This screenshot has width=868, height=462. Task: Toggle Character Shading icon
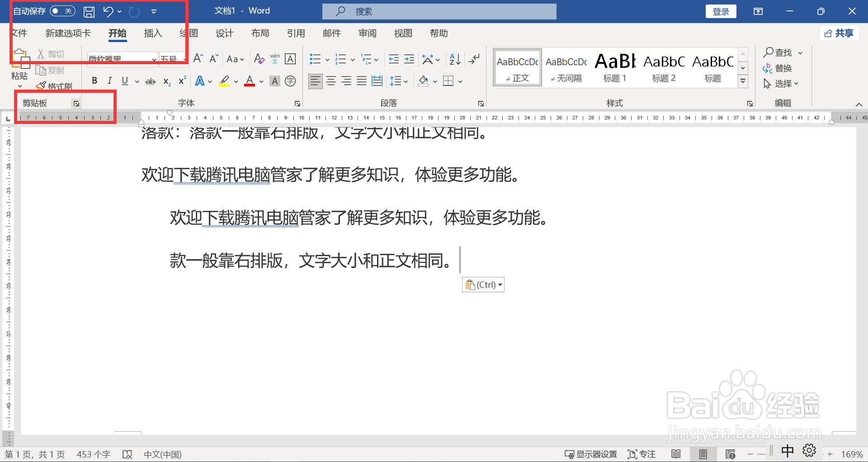[x=274, y=81]
